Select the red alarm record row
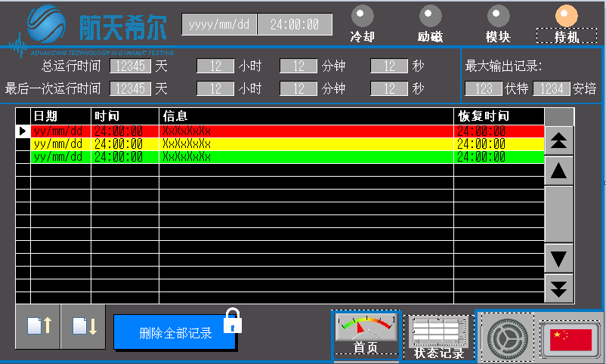 [x=280, y=131]
